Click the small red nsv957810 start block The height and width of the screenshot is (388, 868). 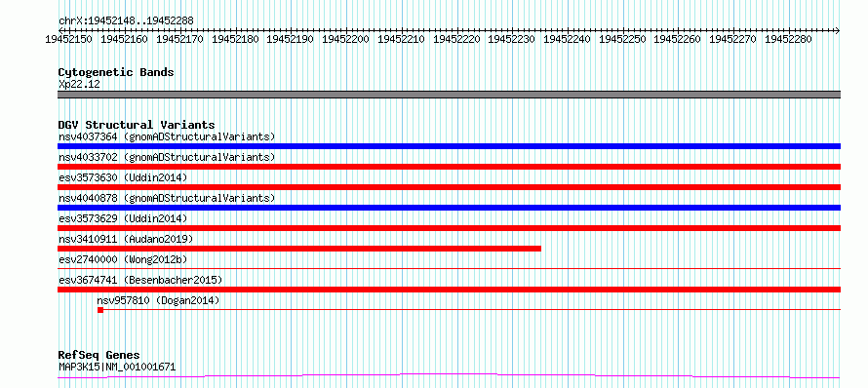point(100,310)
